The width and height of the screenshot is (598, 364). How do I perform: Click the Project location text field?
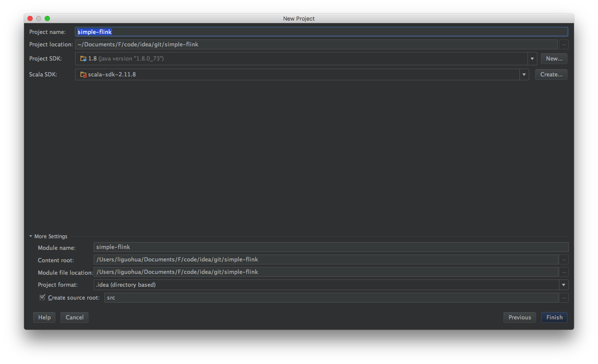click(x=316, y=44)
